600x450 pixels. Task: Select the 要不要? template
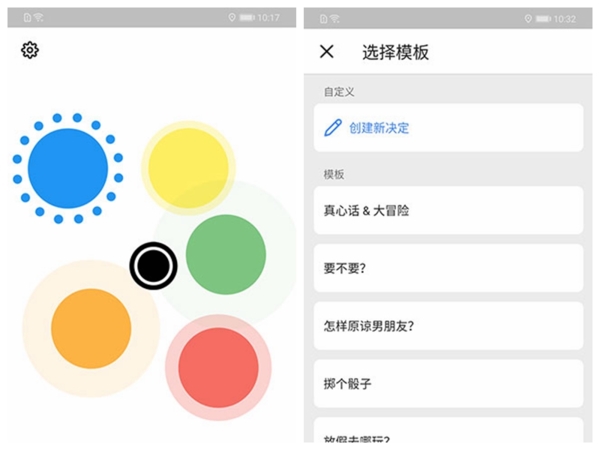click(448, 268)
